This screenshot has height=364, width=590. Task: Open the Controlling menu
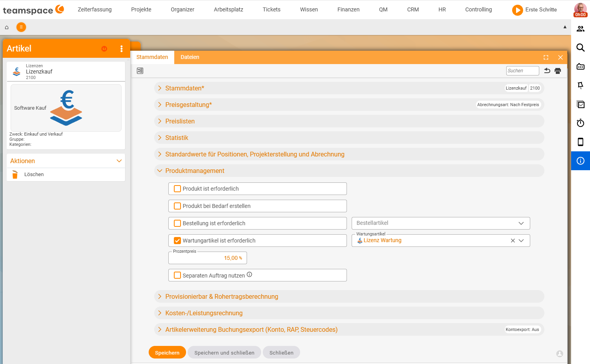[x=478, y=9]
